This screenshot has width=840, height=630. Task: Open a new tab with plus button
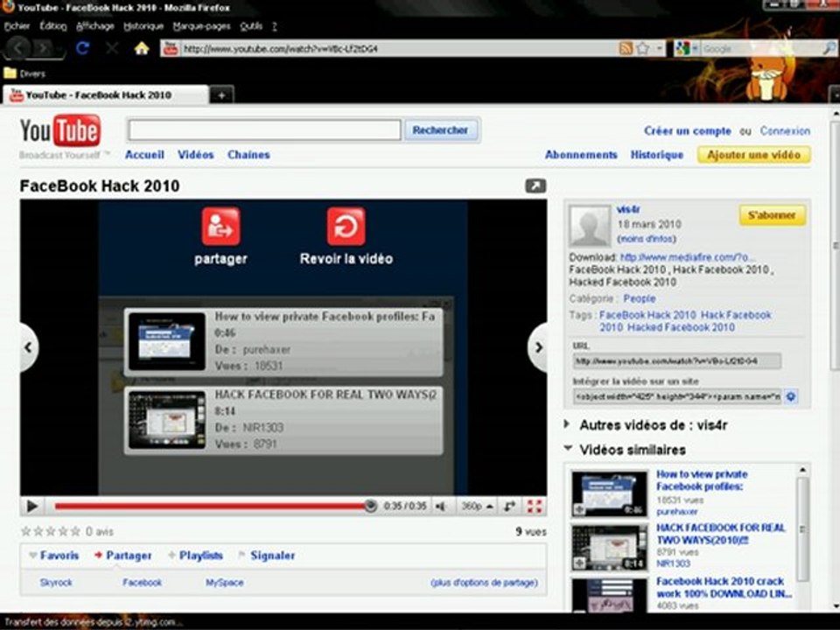coord(221,94)
